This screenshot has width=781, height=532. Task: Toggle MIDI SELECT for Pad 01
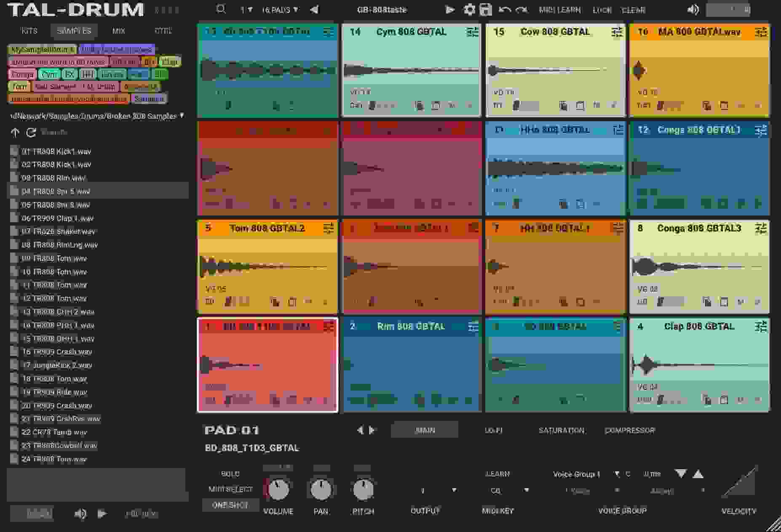230,489
